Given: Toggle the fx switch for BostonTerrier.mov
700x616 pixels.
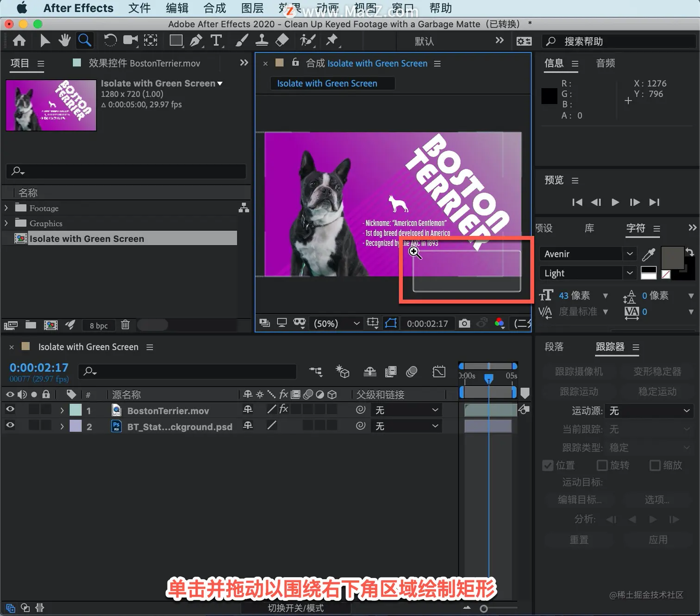Looking at the screenshot, I should click(284, 409).
